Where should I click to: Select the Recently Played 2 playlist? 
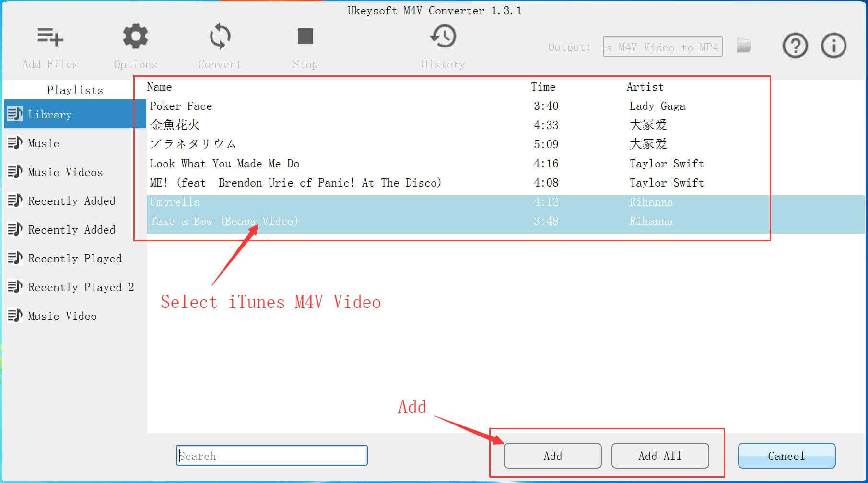[x=75, y=287]
